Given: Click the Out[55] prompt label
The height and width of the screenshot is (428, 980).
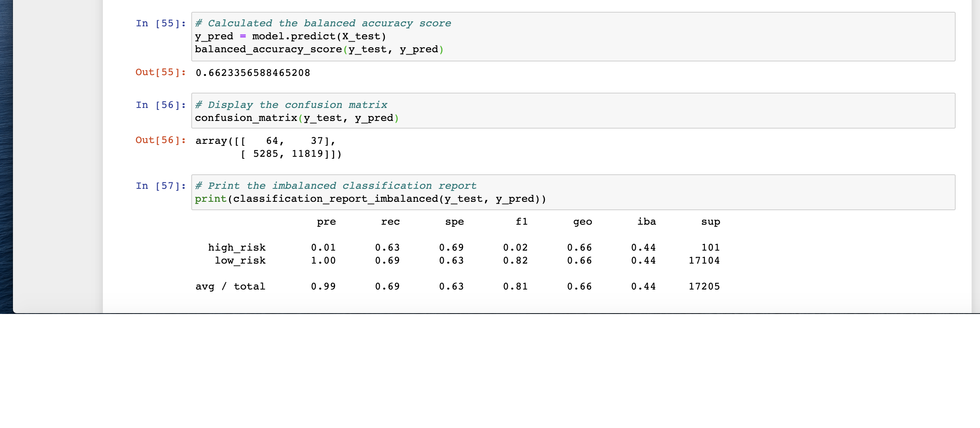Looking at the screenshot, I should (160, 72).
